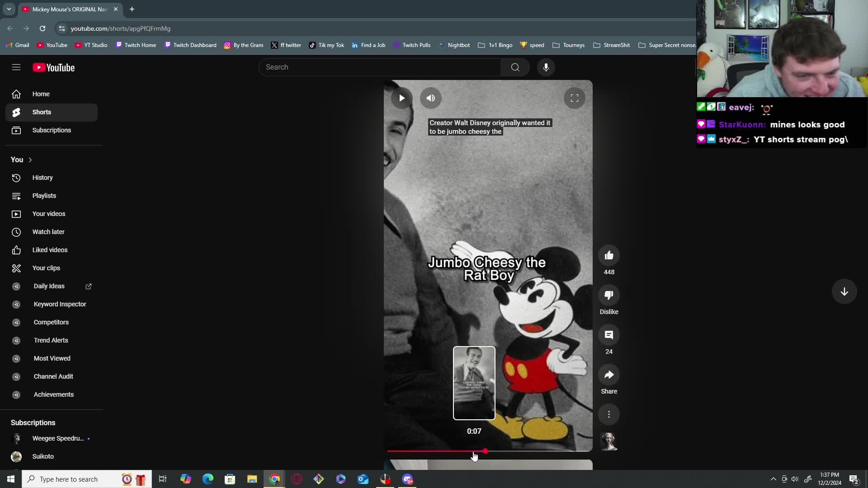The image size is (868, 488).
Task: Open Your videos in the sidebar
Action: [x=52, y=214]
